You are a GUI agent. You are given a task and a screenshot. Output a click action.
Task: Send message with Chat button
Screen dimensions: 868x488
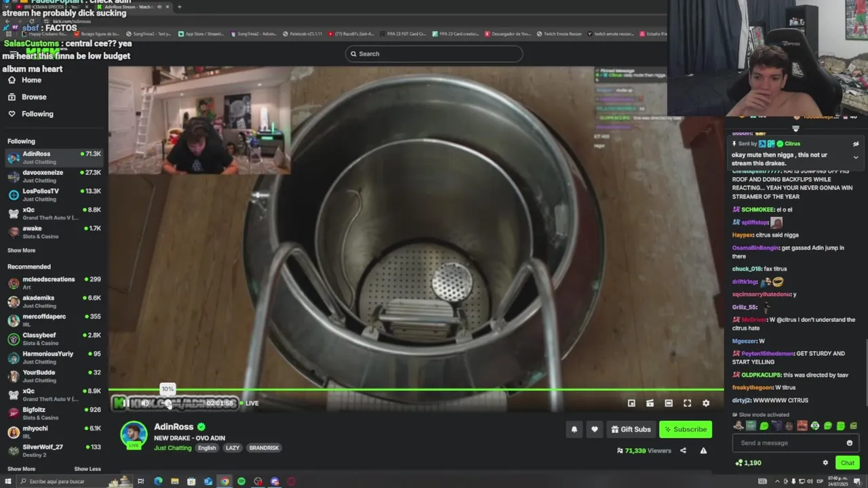848,463
